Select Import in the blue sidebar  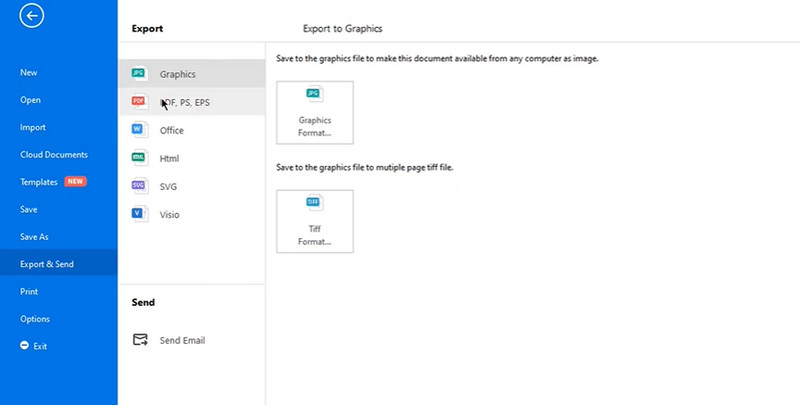tap(33, 127)
